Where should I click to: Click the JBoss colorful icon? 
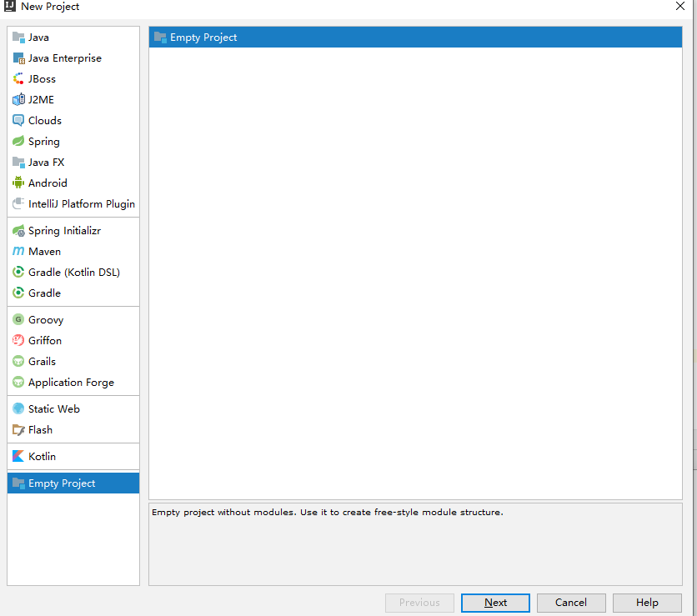18,79
